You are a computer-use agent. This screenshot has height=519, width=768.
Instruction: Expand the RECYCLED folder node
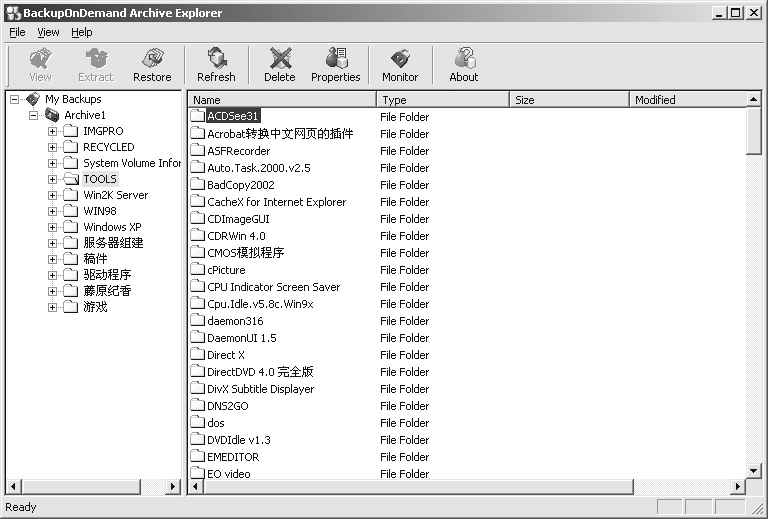tap(52, 147)
